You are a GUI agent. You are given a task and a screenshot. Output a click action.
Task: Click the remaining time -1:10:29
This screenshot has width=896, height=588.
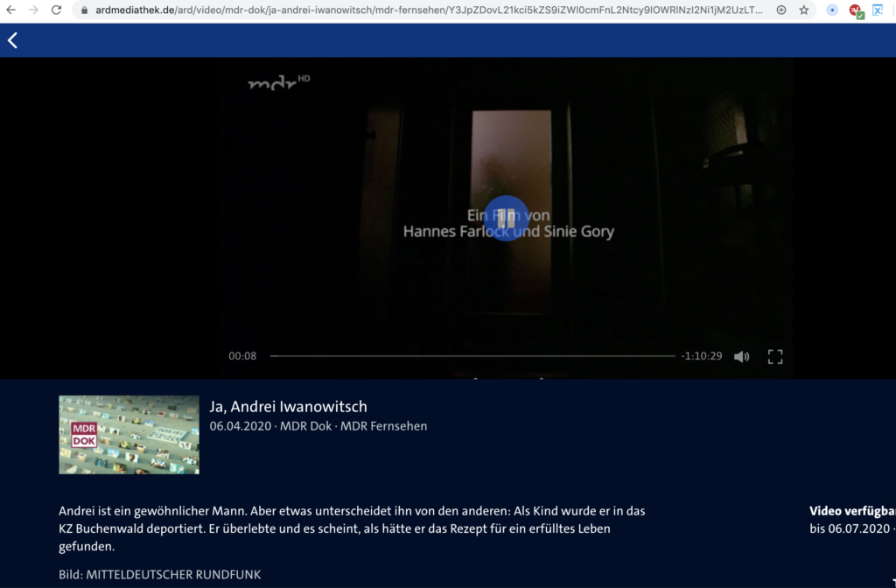[702, 356]
